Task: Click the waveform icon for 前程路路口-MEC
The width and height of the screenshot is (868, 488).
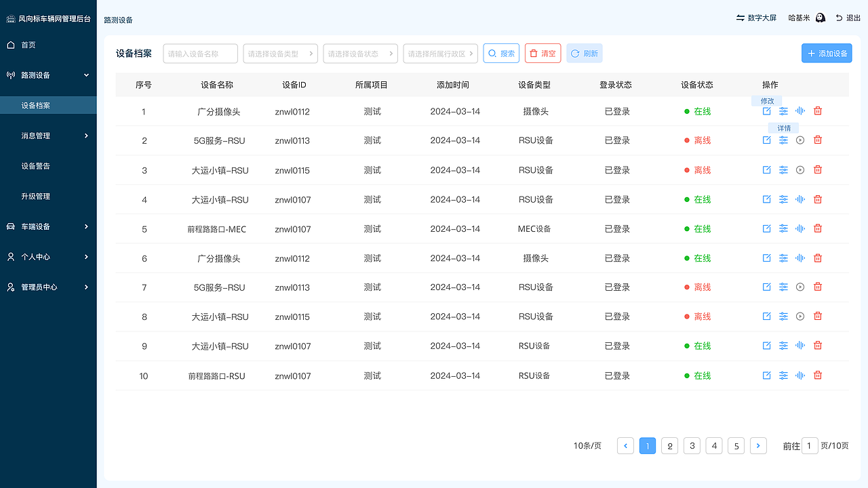Action: click(x=800, y=228)
